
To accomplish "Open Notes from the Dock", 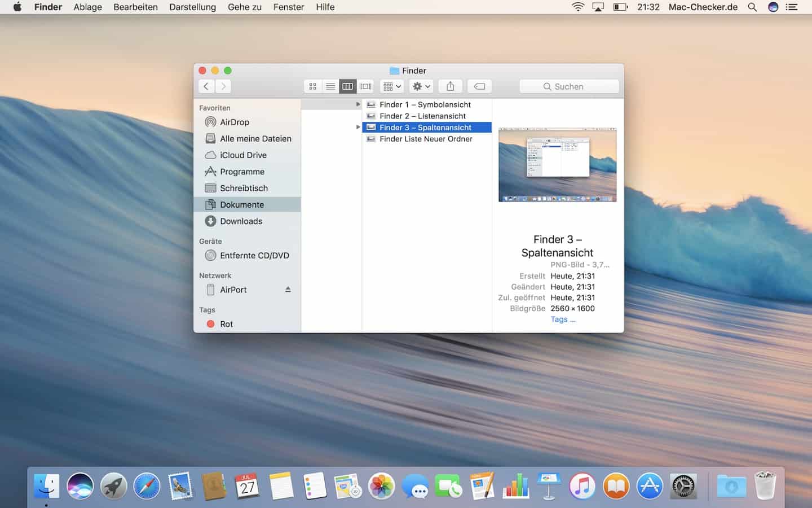I will tap(281, 486).
